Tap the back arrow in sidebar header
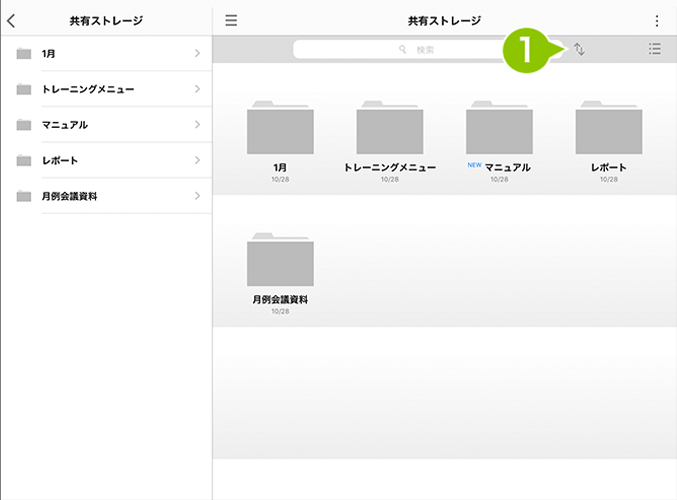The height and width of the screenshot is (500, 677). tap(11, 20)
